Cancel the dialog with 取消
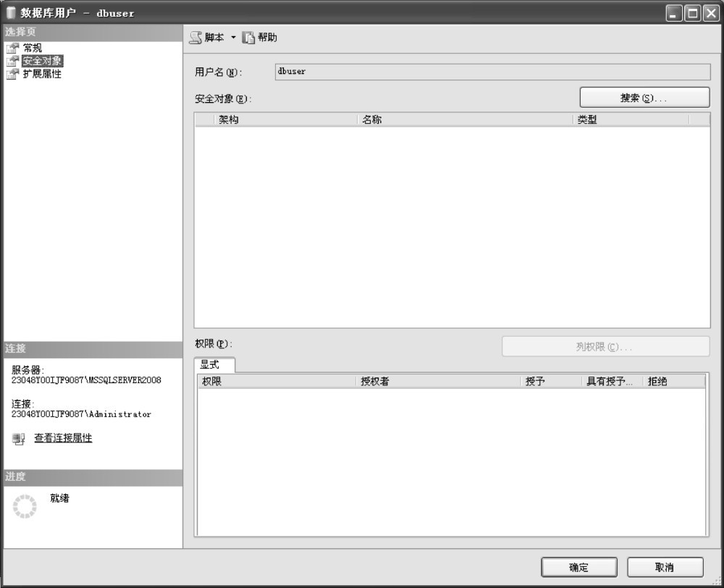Viewport: 724px width, 588px height. point(665,568)
